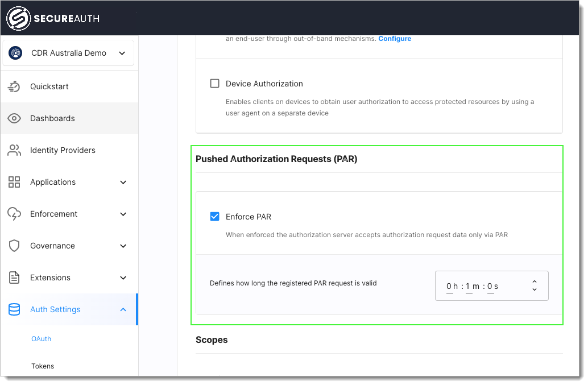Expand the Extensions menu chevron
Screen dimensions: 588x385
123,278
